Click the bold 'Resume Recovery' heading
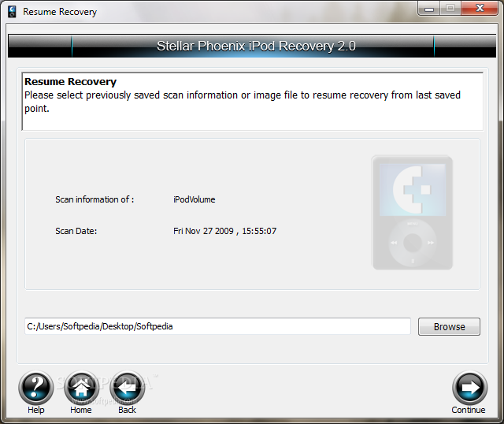 [x=70, y=82]
